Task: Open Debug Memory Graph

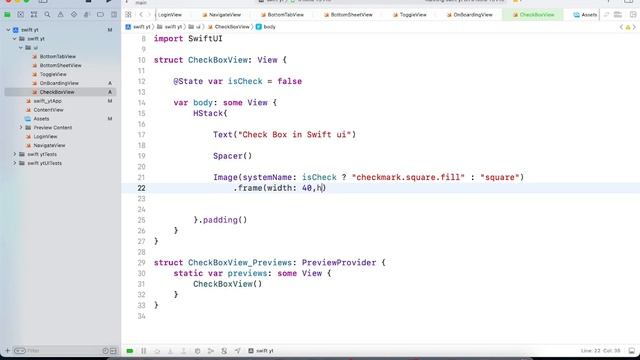Action: (x=211, y=351)
